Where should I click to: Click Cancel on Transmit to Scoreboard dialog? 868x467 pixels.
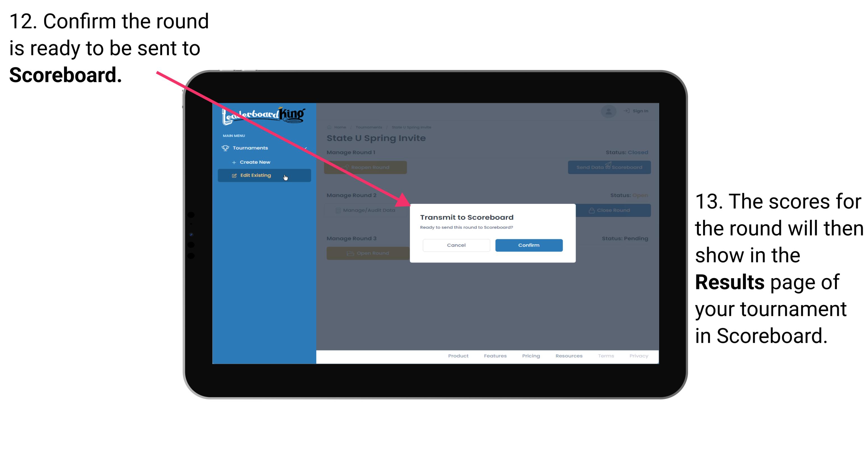[456, 245]
